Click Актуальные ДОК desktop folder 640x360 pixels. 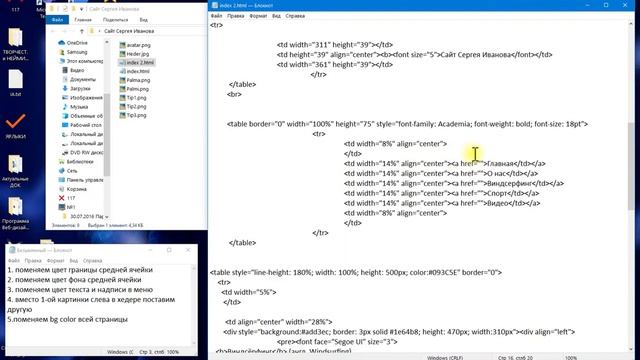pyautogui.click(x=16, y=171)
